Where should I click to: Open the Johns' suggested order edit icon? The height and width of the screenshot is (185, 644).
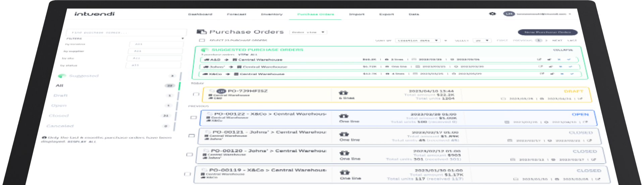click(540, 66)
